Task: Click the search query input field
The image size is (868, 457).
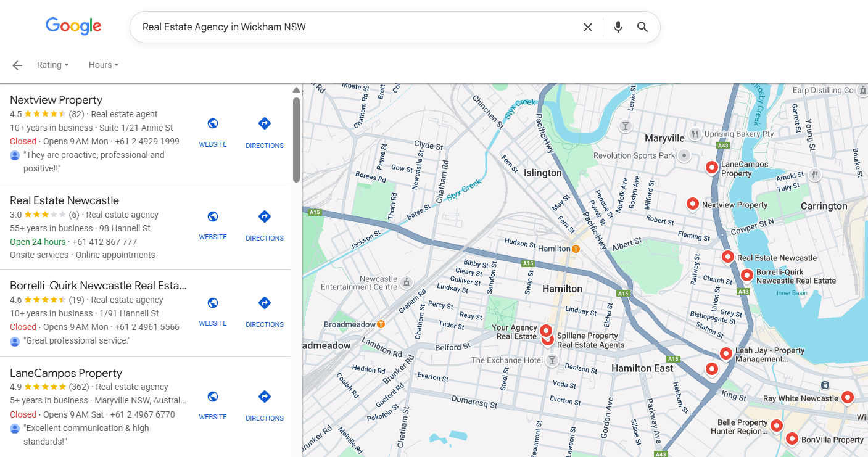Action: [x=358, y=27]
